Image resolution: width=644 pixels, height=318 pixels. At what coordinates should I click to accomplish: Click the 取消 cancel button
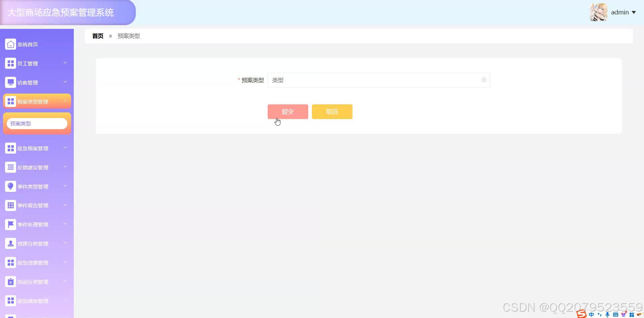coord(332,112)
